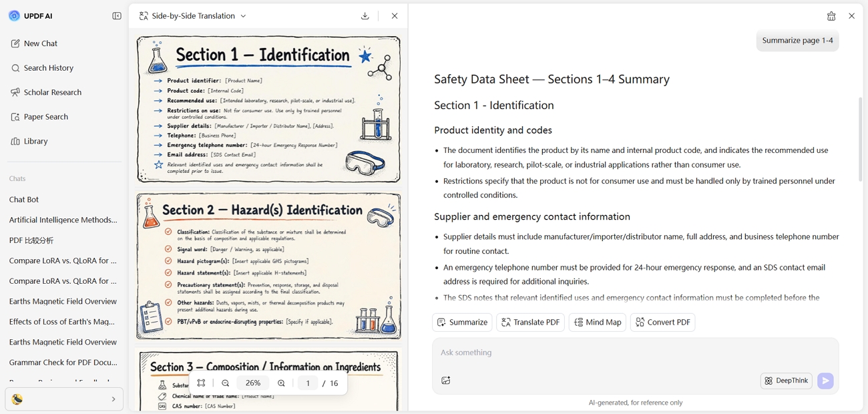This screenshot has width=868, height=414.
Task: Click the fit-page icon in the zoom toolbar
Action: pos(201,383)
